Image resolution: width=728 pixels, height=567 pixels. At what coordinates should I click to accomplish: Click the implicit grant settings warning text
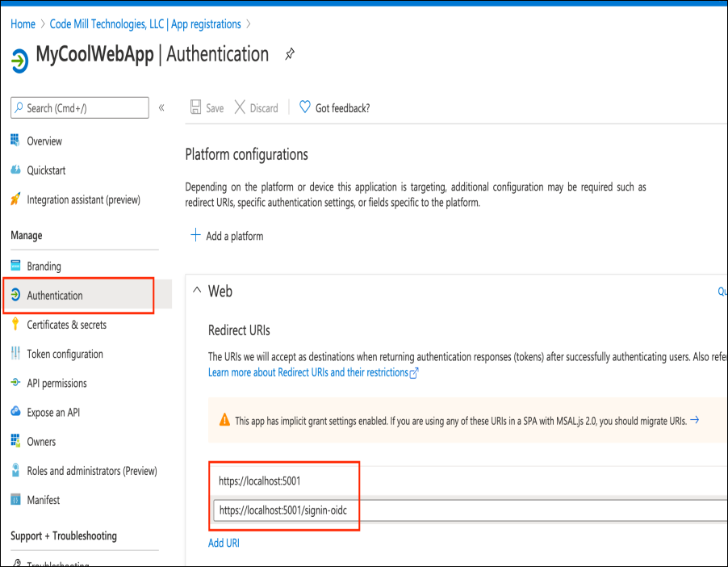pyautogui.click(x=461, y=421)
